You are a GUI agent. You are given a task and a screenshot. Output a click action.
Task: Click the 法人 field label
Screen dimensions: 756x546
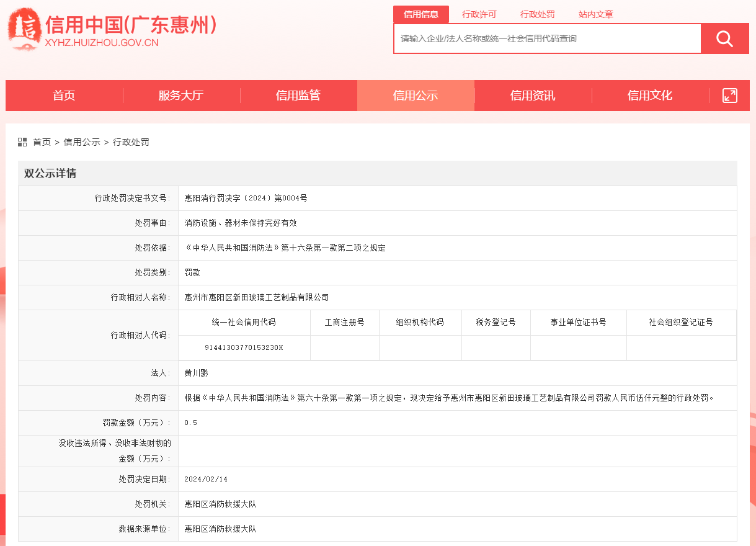pyautogui.click(x=160, y=373)
